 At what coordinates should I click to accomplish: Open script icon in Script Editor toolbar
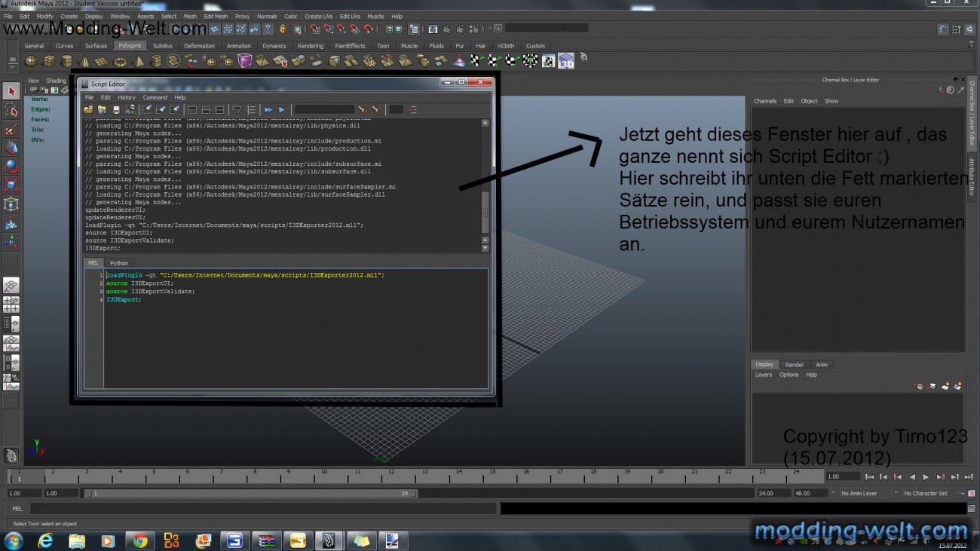click(89, 110)
